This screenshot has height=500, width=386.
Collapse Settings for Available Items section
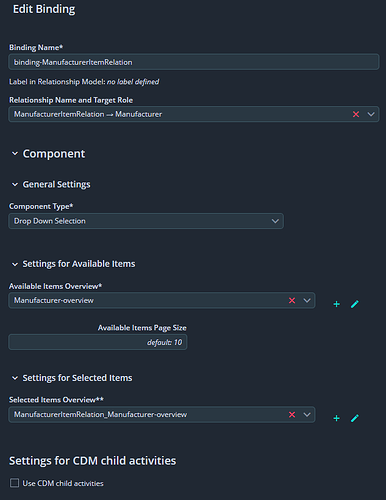point(15,264)
